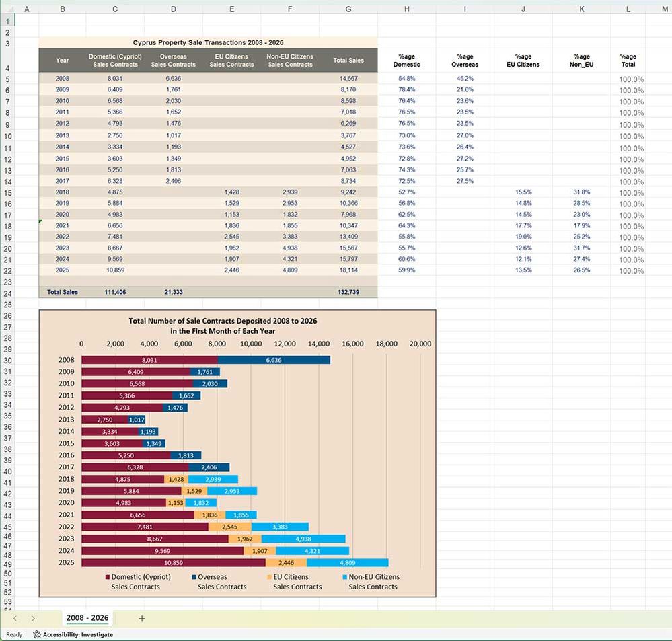Click the 2025 Domestic bar showing 10,859

[x=174, y=562]
